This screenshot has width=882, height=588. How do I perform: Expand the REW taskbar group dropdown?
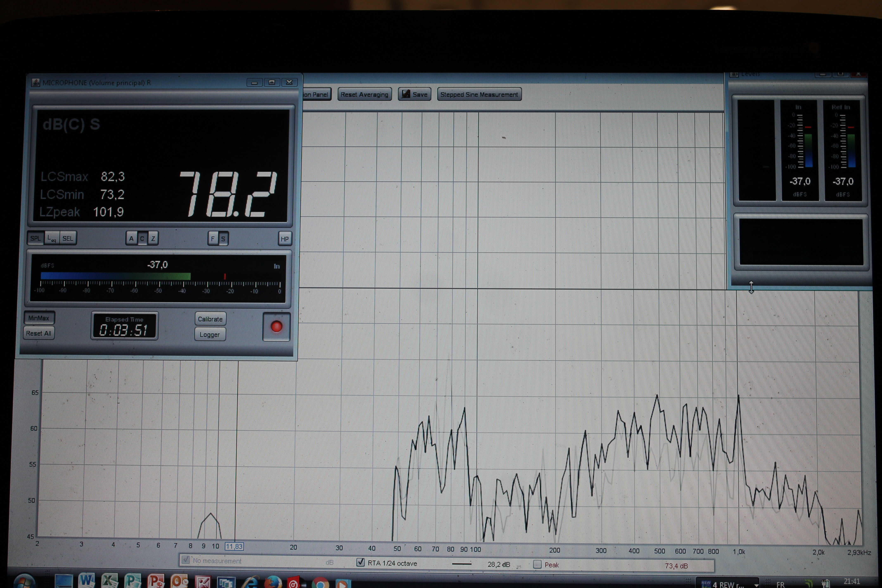click(756, 585)
